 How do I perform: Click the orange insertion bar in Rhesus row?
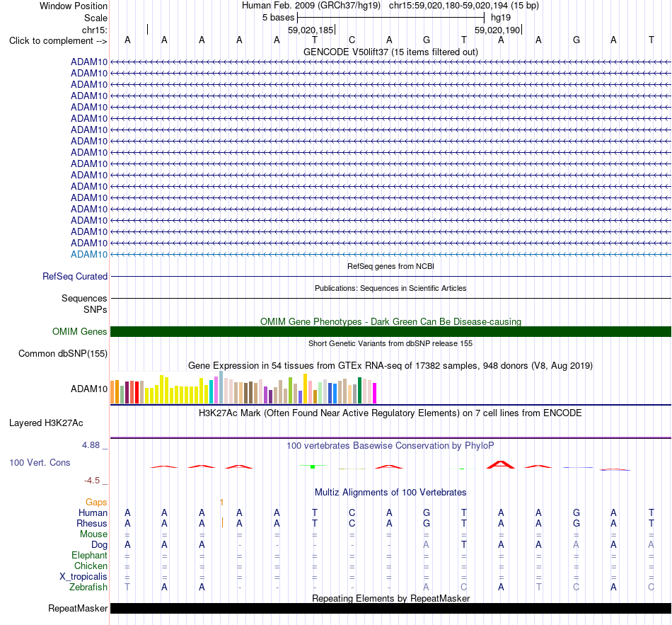(x=222, y=522)
